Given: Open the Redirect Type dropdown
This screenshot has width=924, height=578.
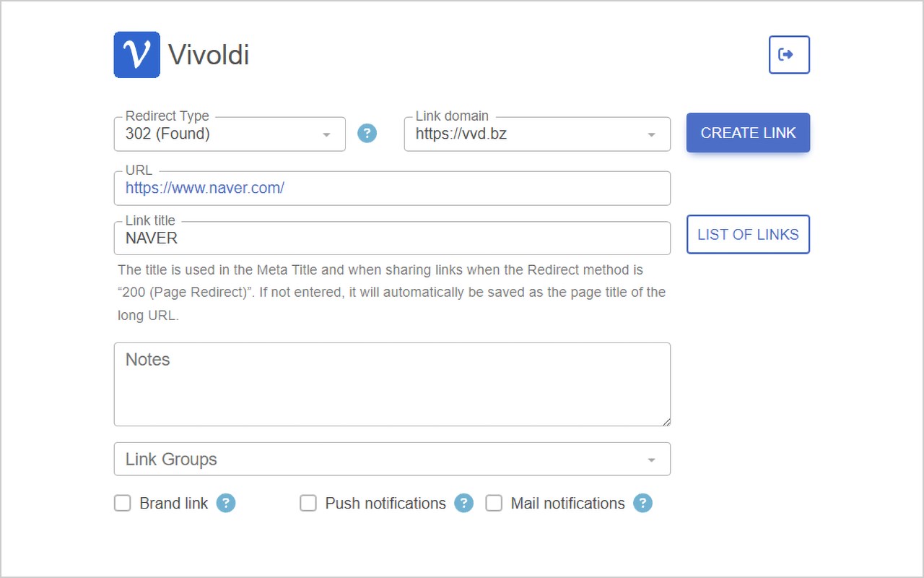Looking at the screenshot, I should click(230, 134).
